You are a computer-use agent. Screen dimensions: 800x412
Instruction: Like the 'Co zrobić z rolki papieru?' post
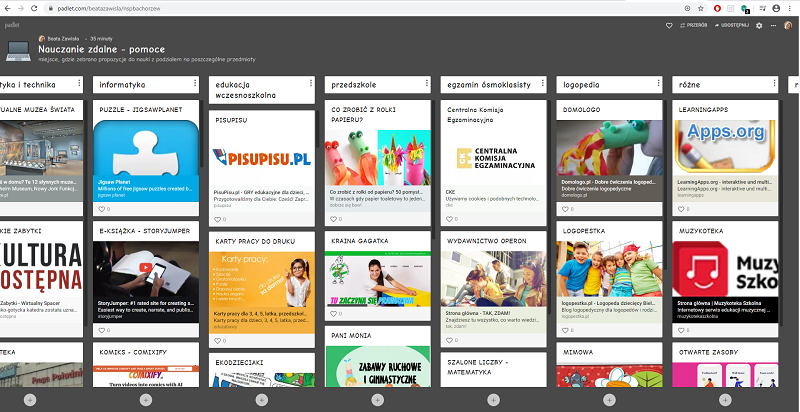[336, 219]
